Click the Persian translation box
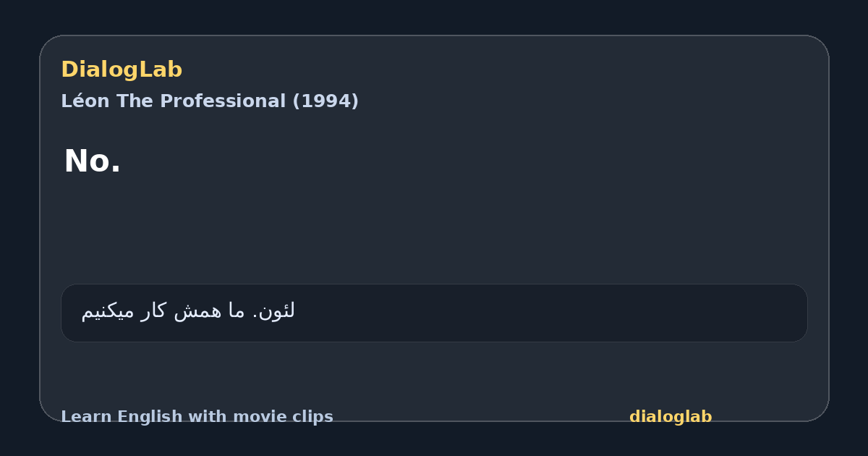This screenshot has width=868, height=456. 434,313
